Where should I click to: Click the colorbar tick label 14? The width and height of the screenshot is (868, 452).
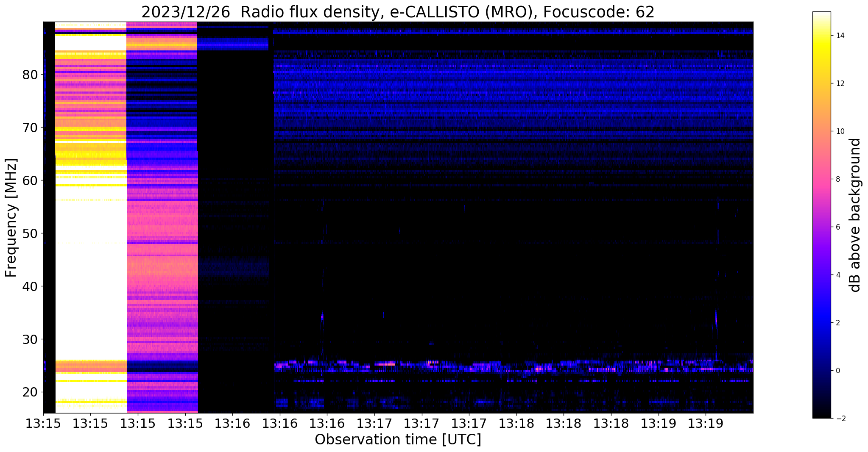pyautogui.click(x=839, y=36)
